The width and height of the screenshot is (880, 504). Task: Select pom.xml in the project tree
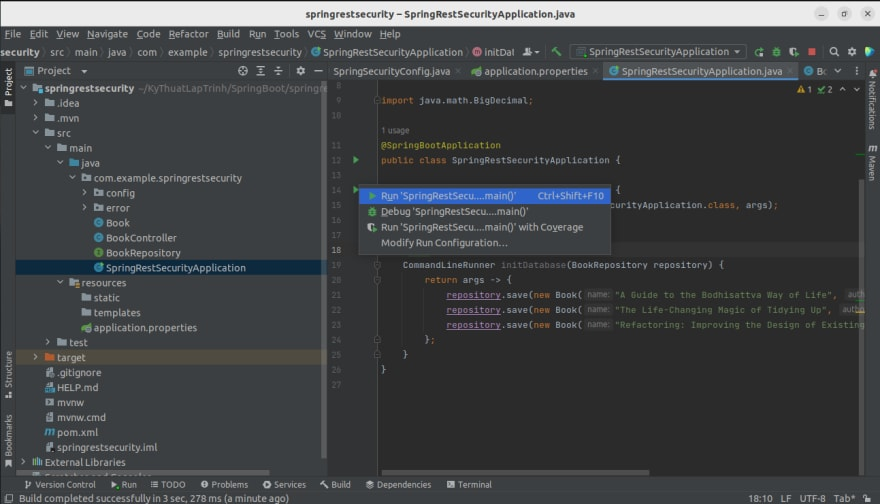pyautogui.click(x=77, y=432)
